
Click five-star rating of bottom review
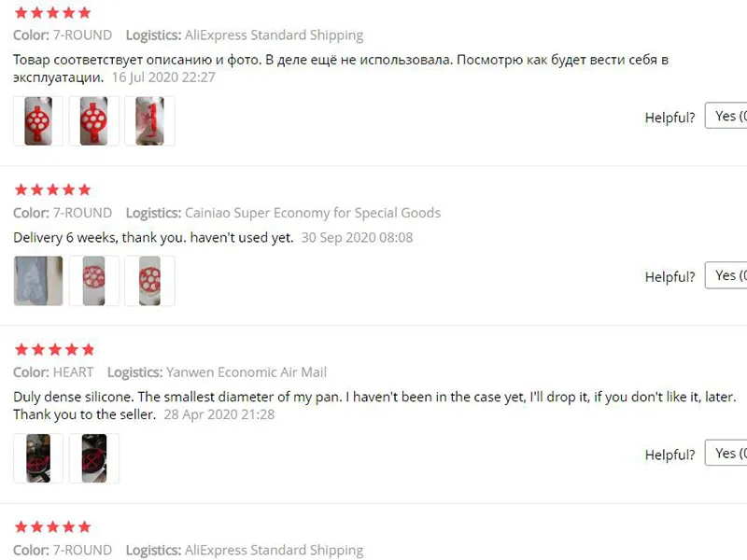52,526
